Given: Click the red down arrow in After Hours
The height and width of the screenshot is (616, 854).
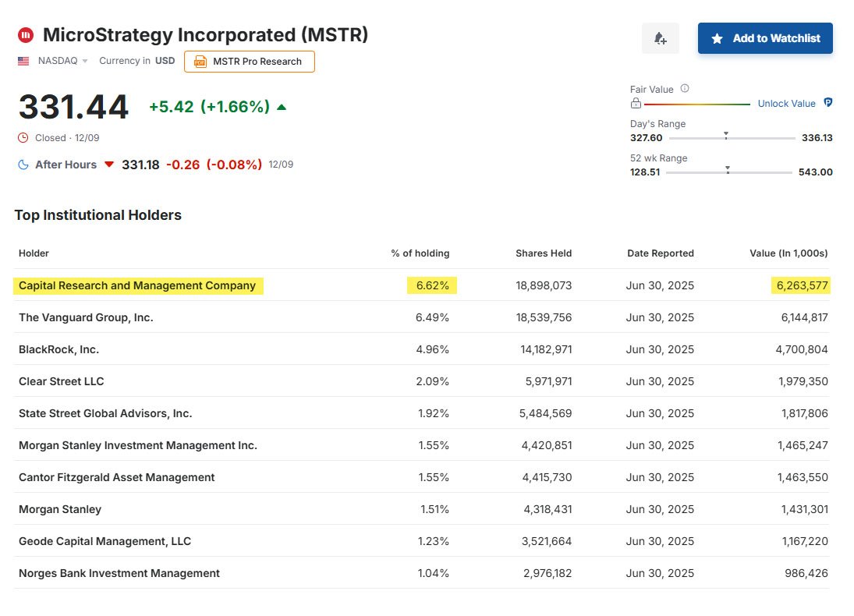Looking at the screenshot, I should [109, 165].
